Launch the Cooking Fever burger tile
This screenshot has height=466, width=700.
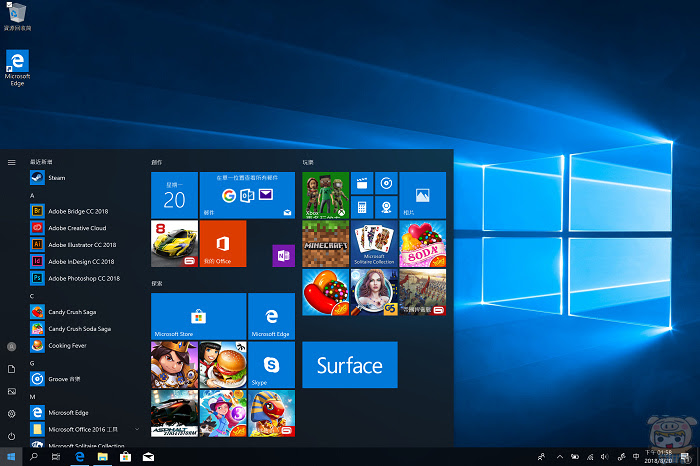click(223, 365)
